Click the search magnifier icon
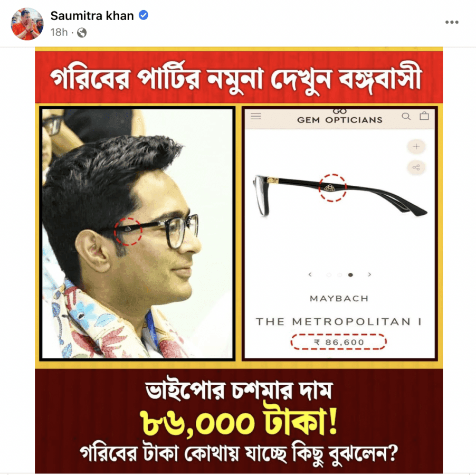This screenshot has height=475, width=476. point(406,116)
